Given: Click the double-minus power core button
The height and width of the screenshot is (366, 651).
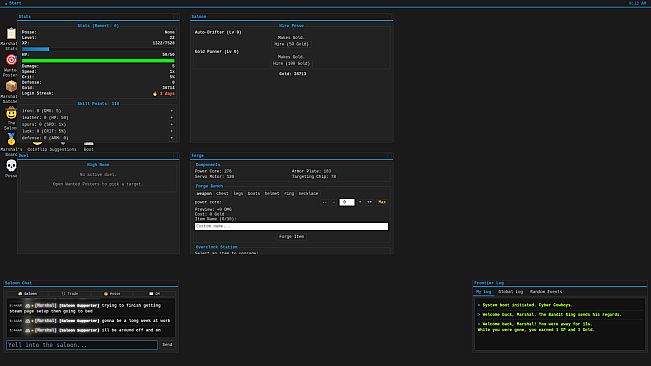Looking at the screenshot, I should [x=324, y=202].
